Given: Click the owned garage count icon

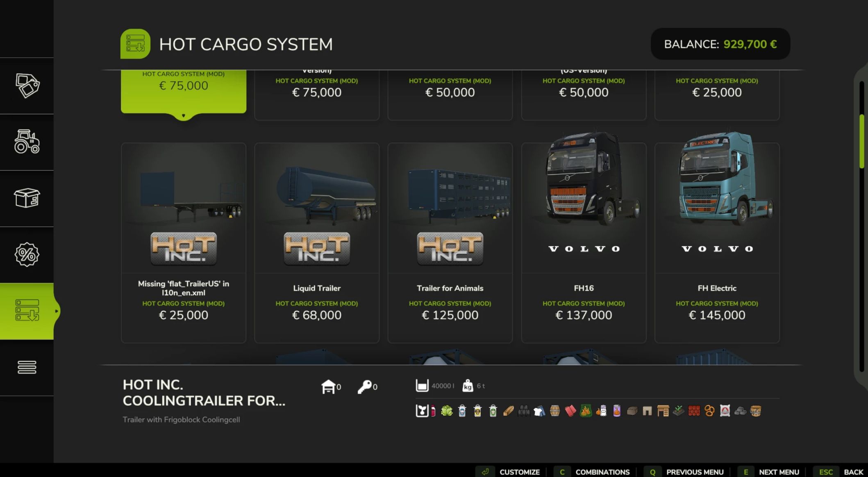Looking at the screenshot, I should pos(328,387).
